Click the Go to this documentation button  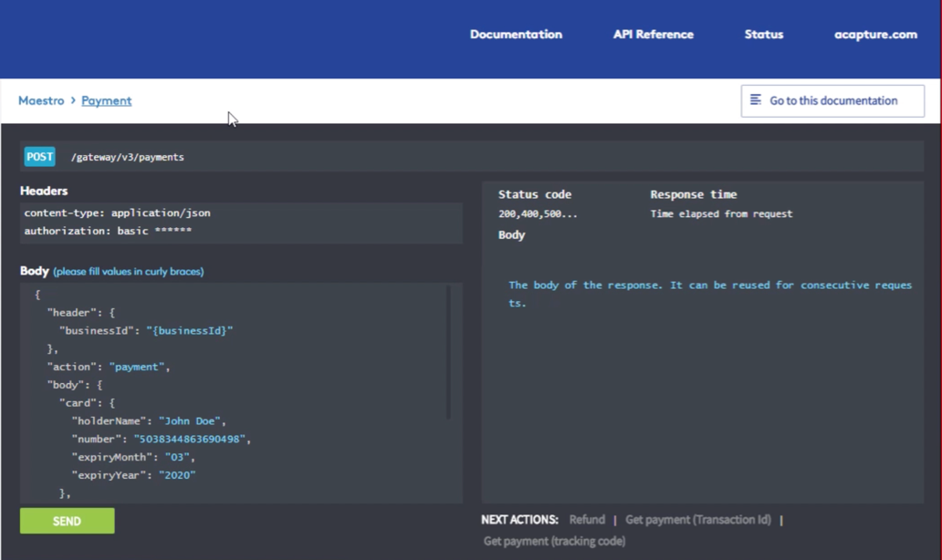tap(832, 101)
